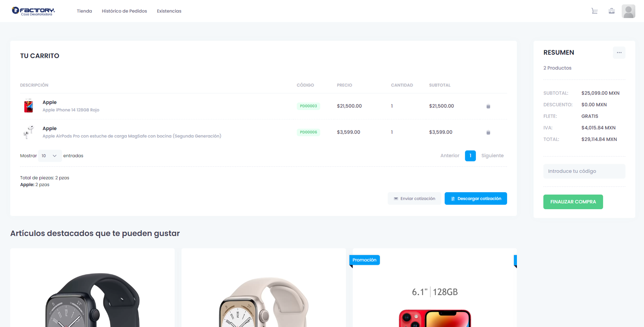
Task: Open Existencias menu item
Action: click(x=169, y=11)
